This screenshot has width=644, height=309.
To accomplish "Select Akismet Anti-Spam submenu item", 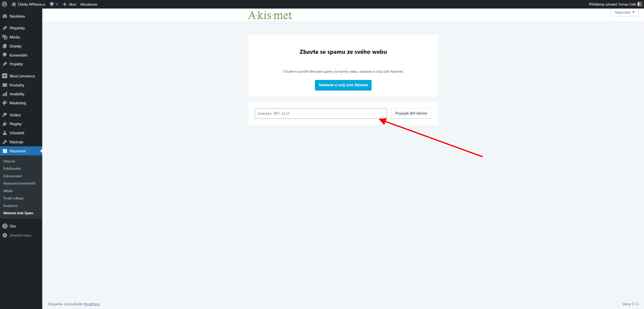I will [x=18, y=213].
